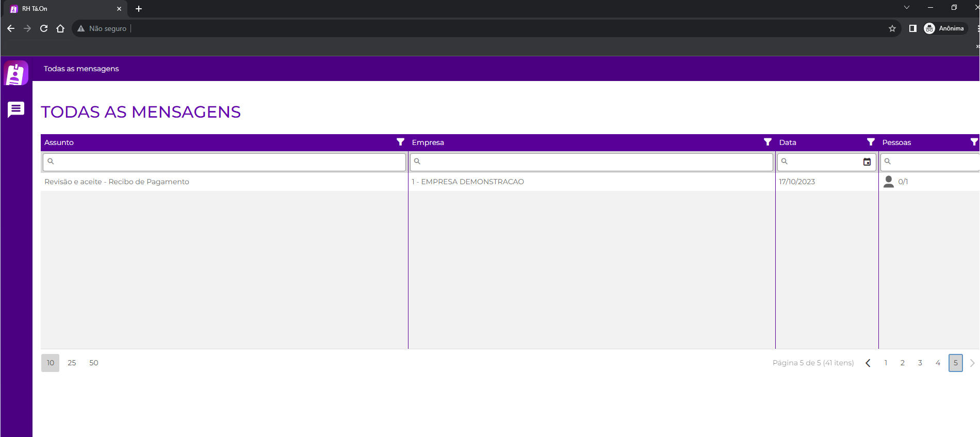Sort by the Pessoas column header
Screen dimensions: 980x437
click(x=896, y=142)
